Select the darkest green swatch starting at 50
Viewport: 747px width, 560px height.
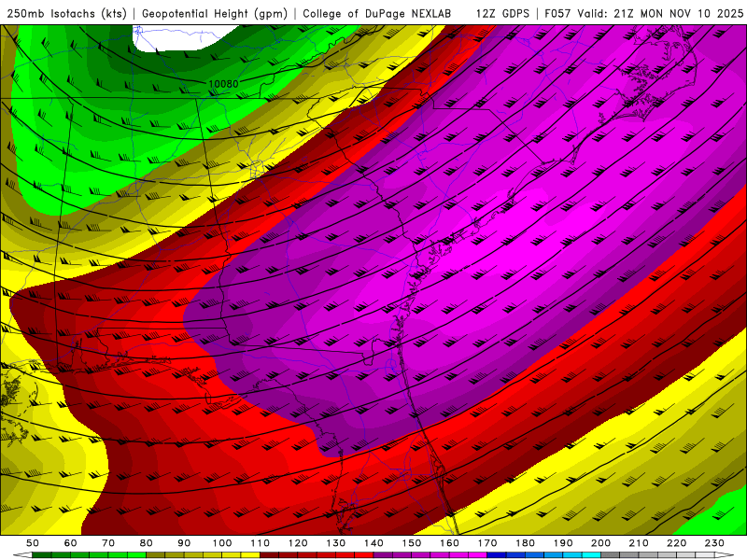(x=41, y=555)
